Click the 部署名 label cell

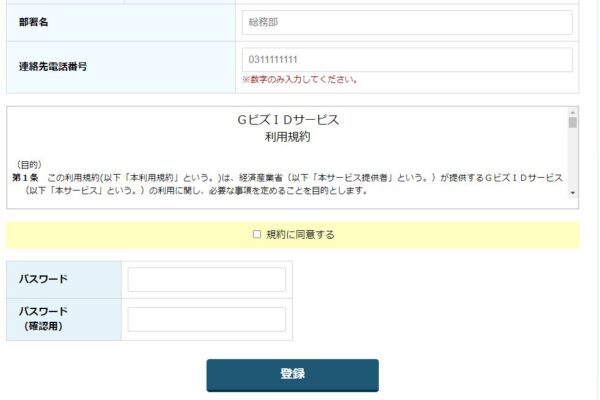coord(121,23)
